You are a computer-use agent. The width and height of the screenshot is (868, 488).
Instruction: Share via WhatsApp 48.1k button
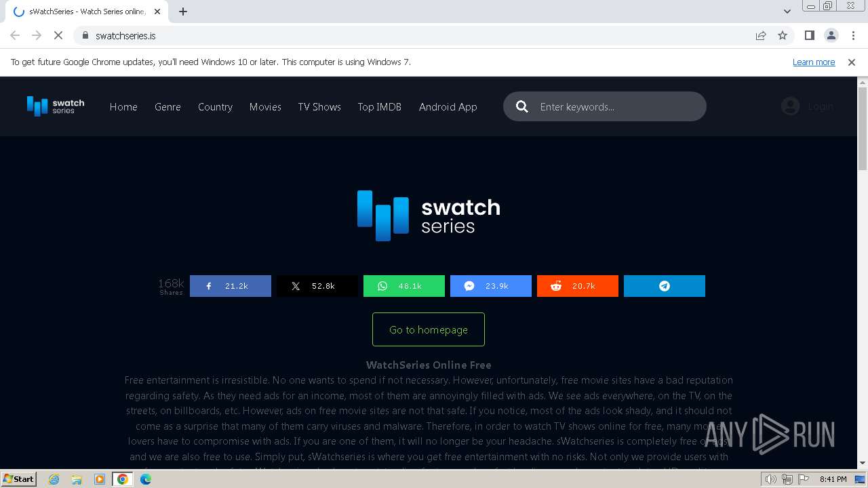pyautogui.click(x=404, y=286)
